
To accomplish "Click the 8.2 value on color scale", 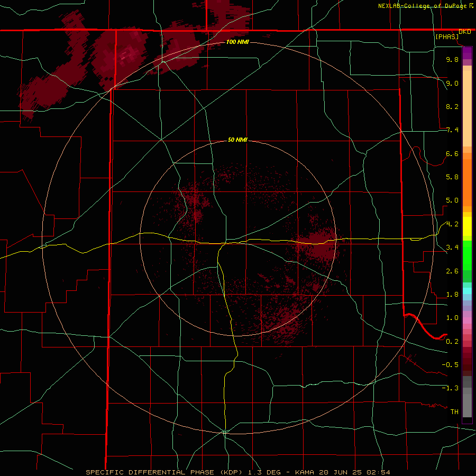I will point(452,106).
